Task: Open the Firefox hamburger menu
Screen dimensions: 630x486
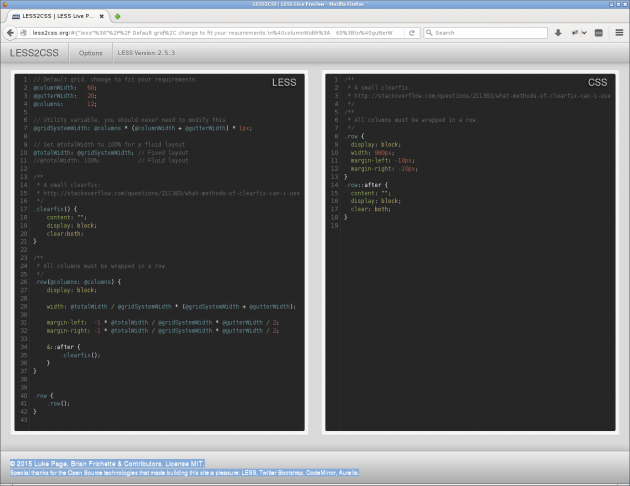Action: pos(619,33)
